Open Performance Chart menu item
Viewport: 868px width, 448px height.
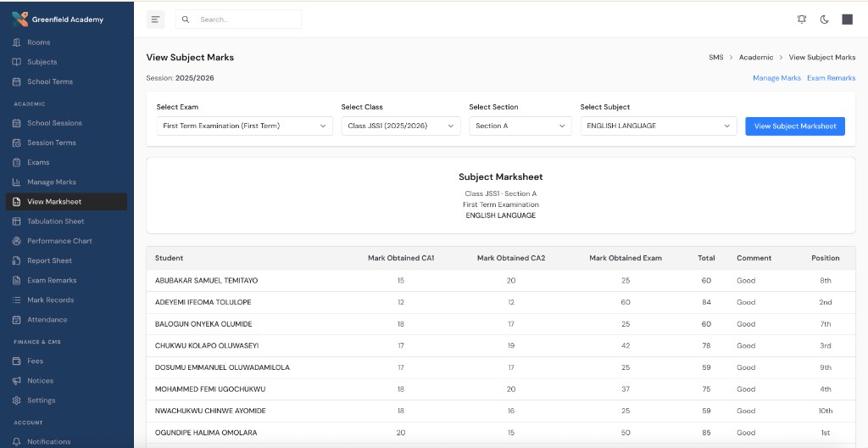[66, 241]
